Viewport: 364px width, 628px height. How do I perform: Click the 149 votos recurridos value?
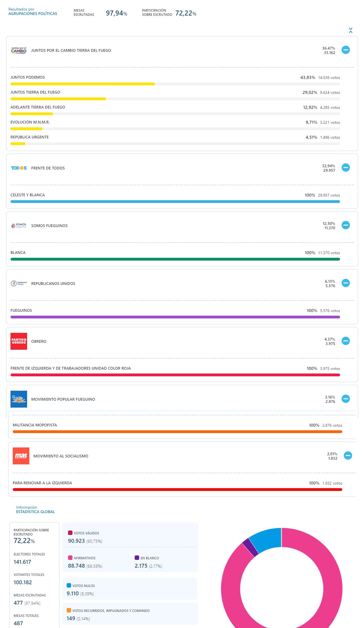71,618
